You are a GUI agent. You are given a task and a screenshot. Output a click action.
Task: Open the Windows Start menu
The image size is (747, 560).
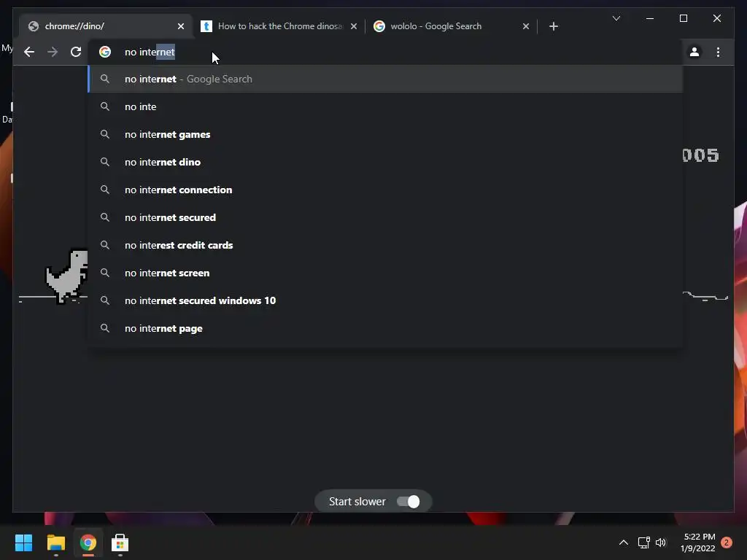tap(23, 542)
